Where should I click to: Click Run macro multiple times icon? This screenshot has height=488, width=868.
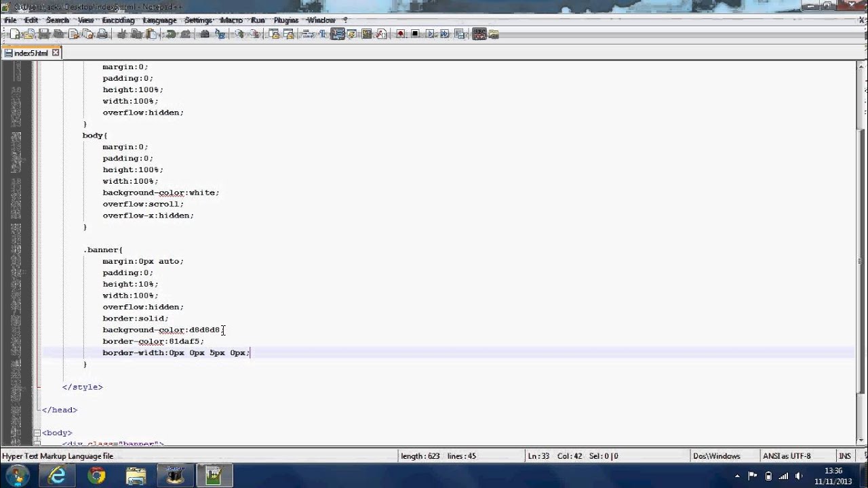point(444,34)
